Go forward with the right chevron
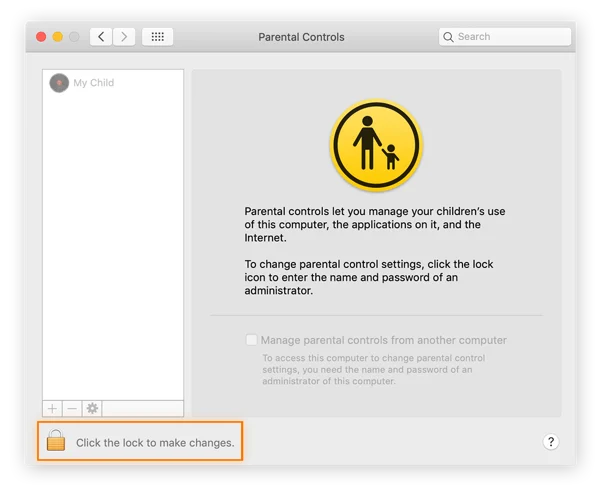The width and height of the screenshot is (600, 487). click(x=124, y=37)
